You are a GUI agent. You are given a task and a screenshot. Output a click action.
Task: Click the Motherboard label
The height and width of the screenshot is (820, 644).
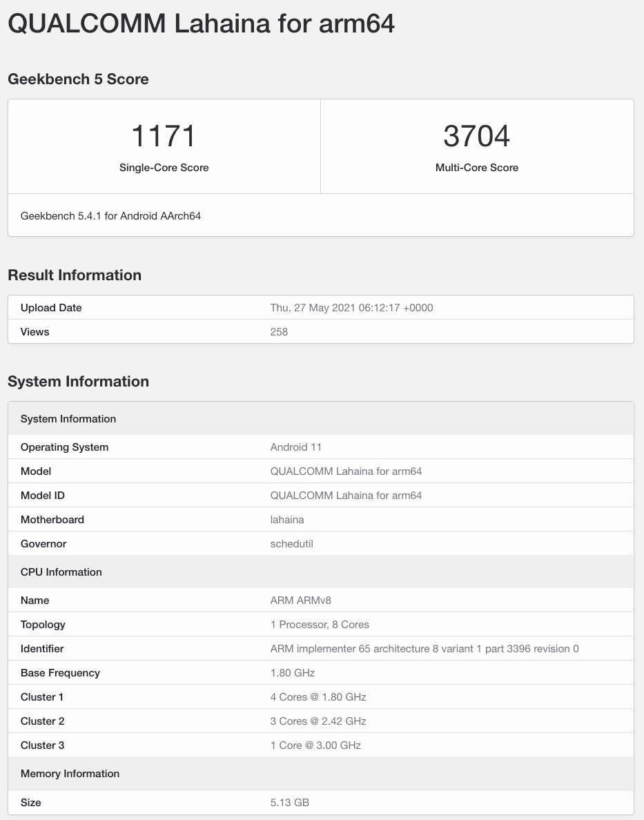point(52,519)
